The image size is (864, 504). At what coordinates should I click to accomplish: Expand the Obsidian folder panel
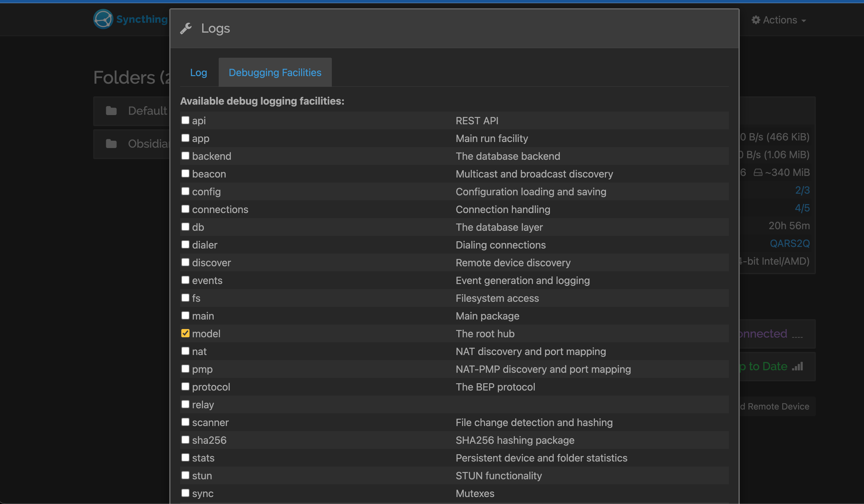[x=148, y=144]
